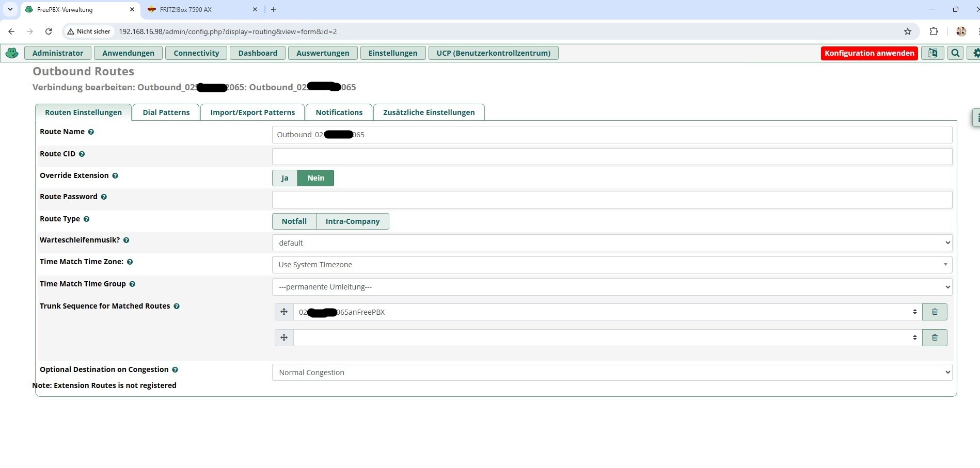980x468 pixels.
Task: Click help icon beside Route Password
Action: coord(104,197)
